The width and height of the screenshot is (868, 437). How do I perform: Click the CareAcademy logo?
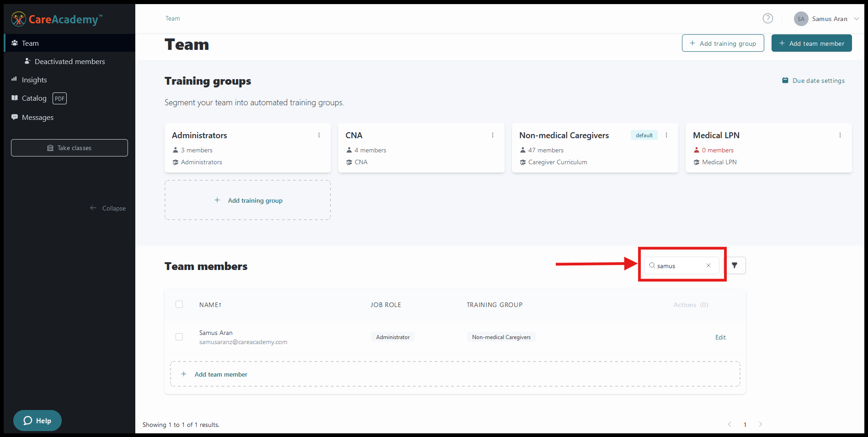click(55, 19)
